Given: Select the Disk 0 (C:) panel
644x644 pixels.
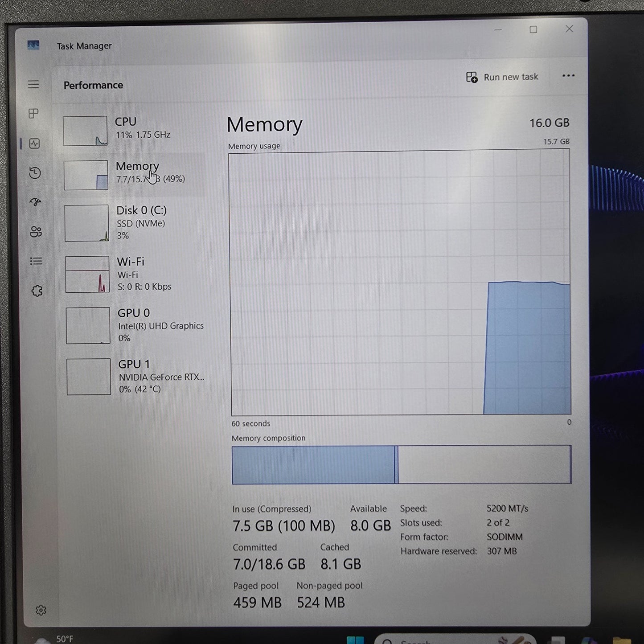Looking at the screenshot, I should pyautogui.click(x=134, y=222).
